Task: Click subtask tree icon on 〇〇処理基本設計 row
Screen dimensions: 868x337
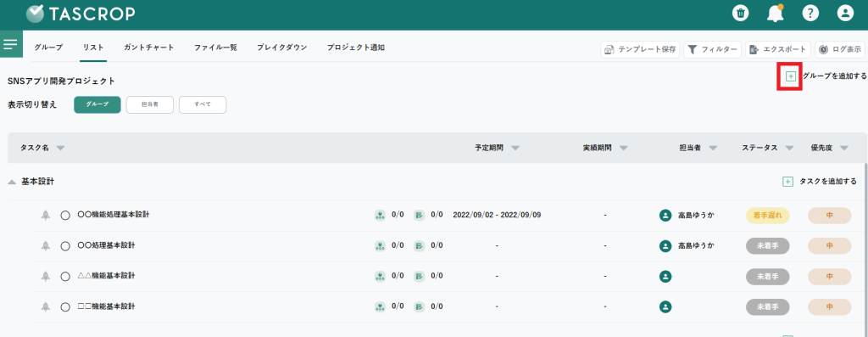Action: point(380,245)
